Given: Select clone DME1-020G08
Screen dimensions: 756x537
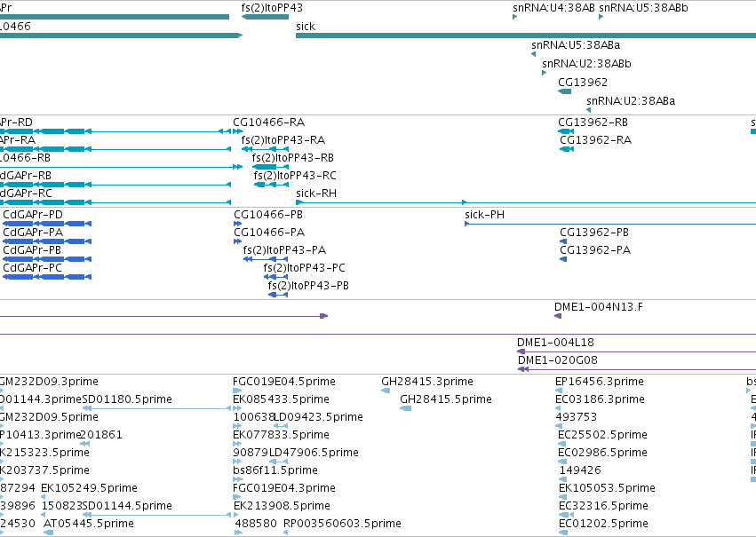Looking at the screenshot, I should pos(558,360).
